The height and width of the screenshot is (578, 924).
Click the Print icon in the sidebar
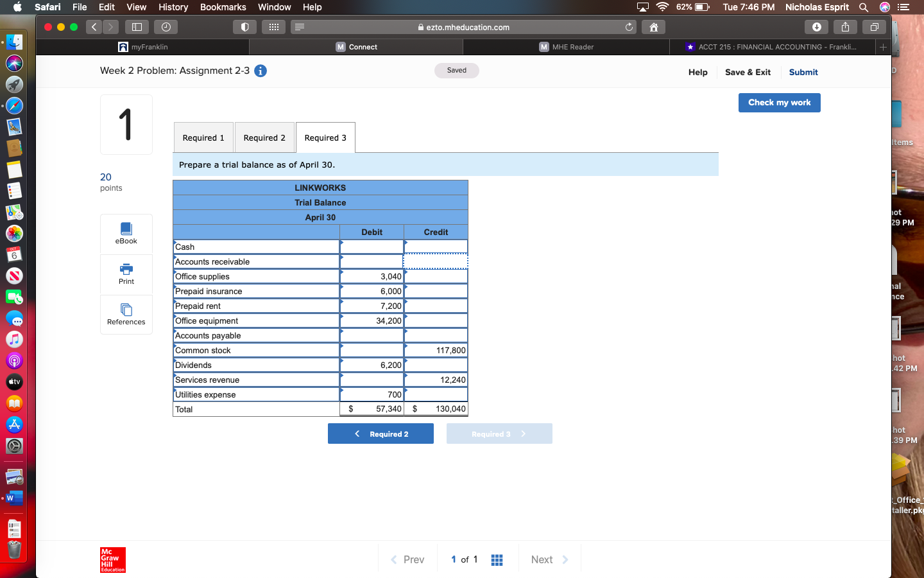click(x=126, y=275)
